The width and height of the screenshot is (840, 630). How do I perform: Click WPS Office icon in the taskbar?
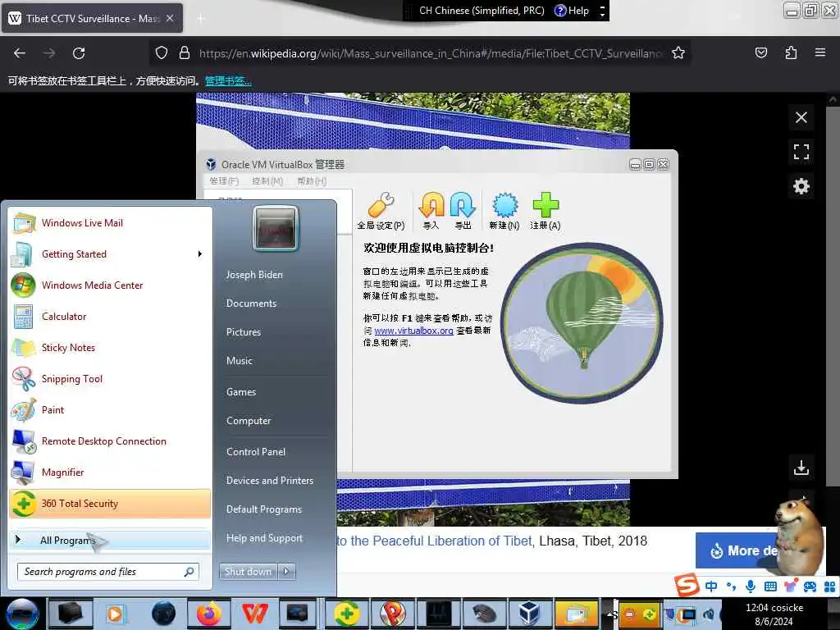pos(254,614)
